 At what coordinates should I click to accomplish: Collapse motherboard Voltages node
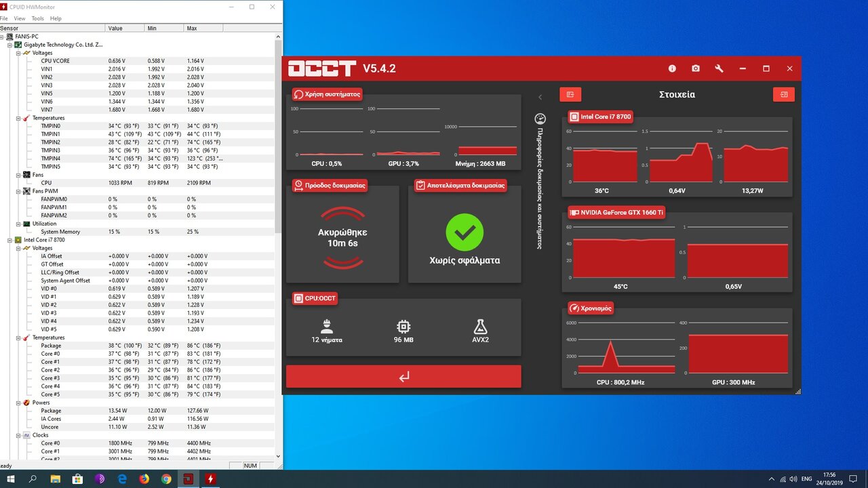coord(18,53)
